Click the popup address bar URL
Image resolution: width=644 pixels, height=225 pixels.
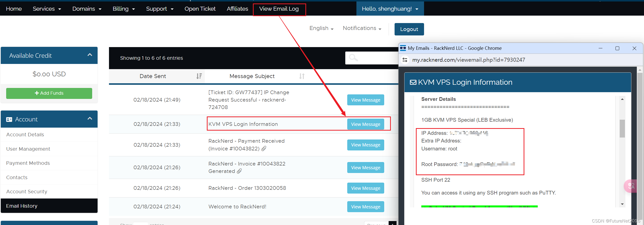468,60
